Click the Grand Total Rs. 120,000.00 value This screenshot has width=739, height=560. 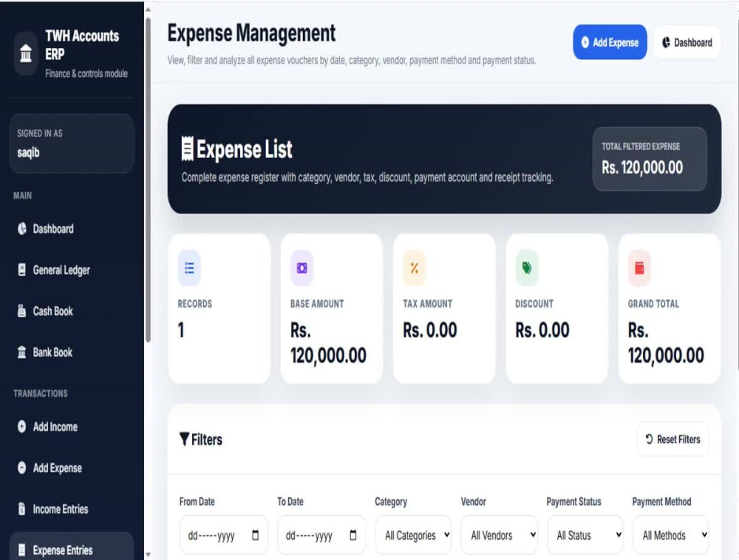(x=666, y=342)
